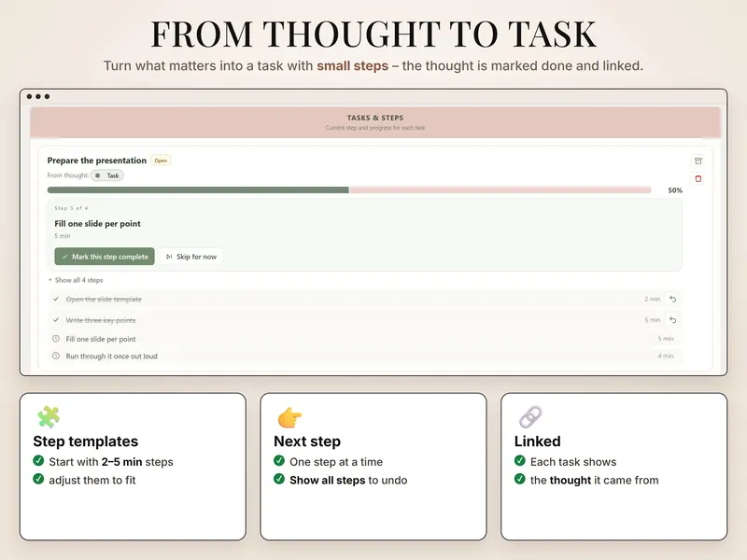The image size is (747, 560).
Task: Archive the Prepare the presentation task
Action: (x=698, y=161)
